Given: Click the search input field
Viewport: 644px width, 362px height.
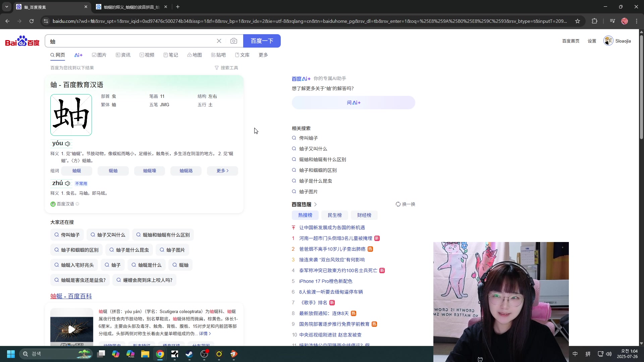Looking at the screenshot, I should (131, 41).
